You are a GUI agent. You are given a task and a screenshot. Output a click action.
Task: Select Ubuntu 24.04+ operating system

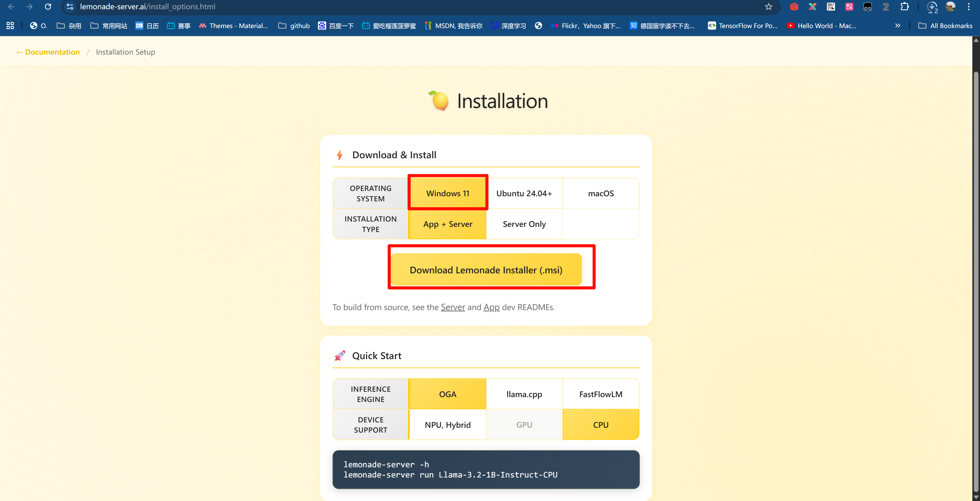pyautogui.click(x=524, y=193)
